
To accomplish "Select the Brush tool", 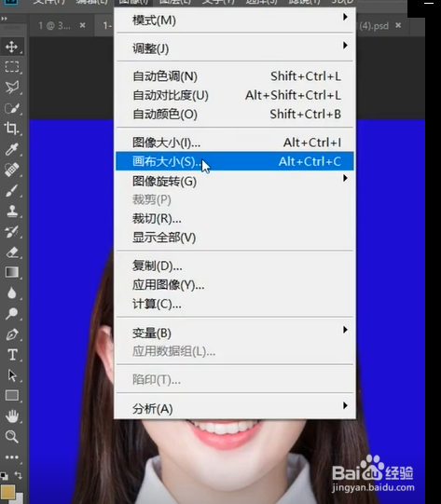I will pos(11,190).
